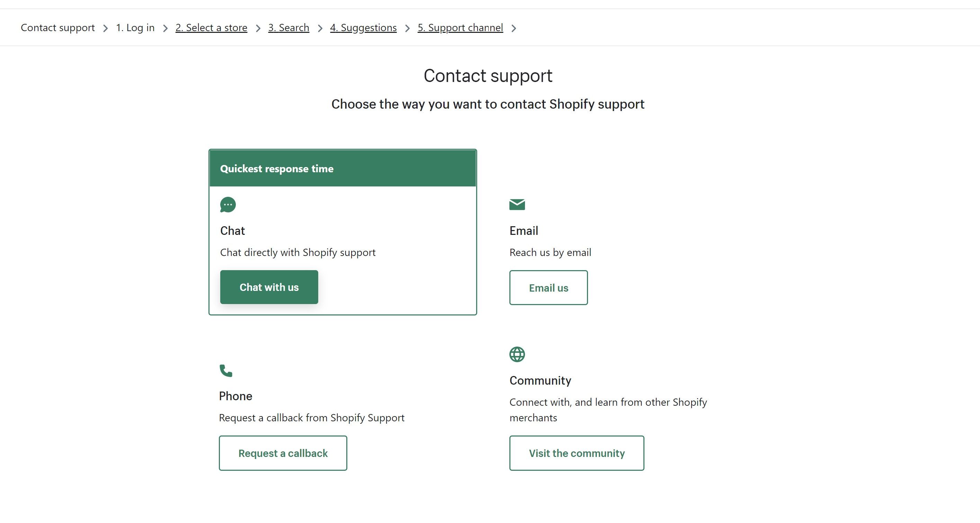
Task: Navigate to the Suggestions step
Action: [363, 28]
